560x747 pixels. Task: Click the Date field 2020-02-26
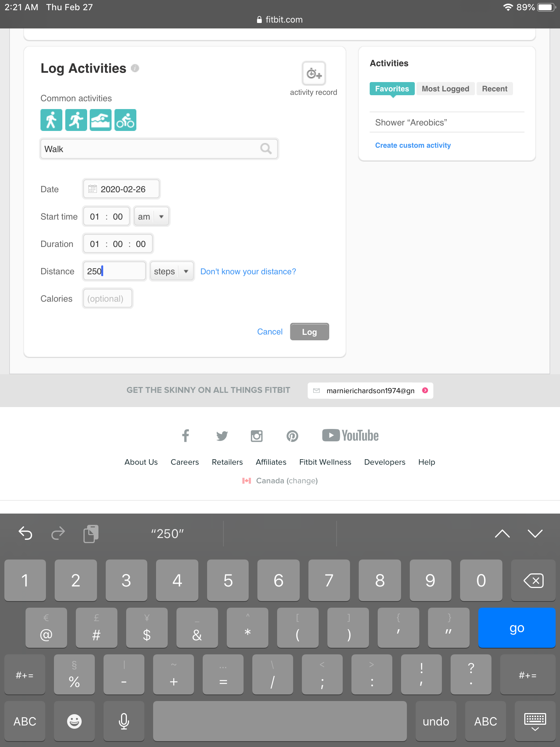(x=121, y=189)
